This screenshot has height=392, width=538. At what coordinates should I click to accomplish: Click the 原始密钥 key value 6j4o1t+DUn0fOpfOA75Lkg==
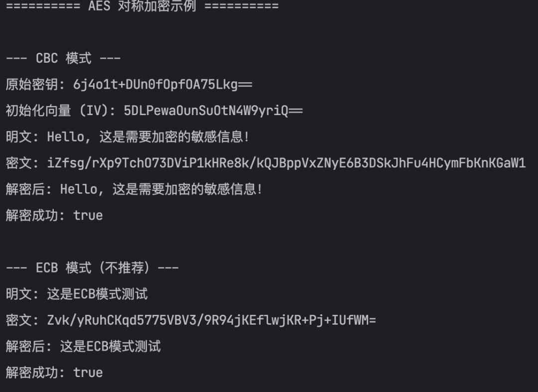click(162, 85)
